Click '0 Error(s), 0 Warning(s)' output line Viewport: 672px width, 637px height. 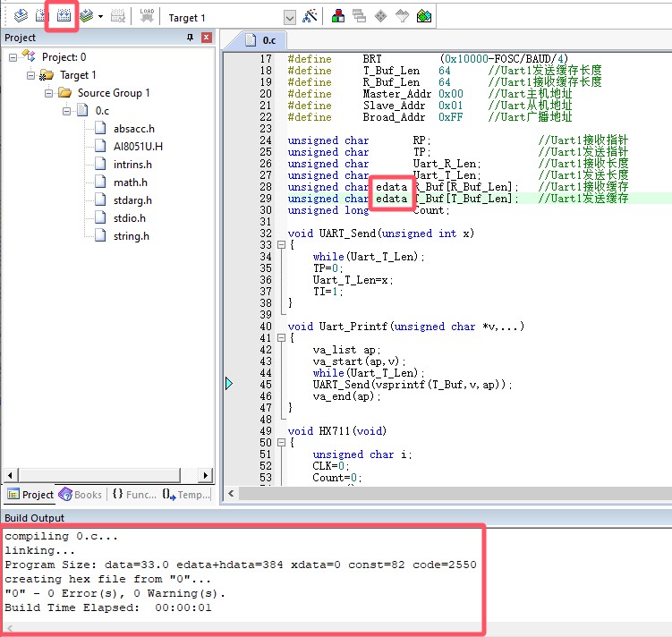115,593
